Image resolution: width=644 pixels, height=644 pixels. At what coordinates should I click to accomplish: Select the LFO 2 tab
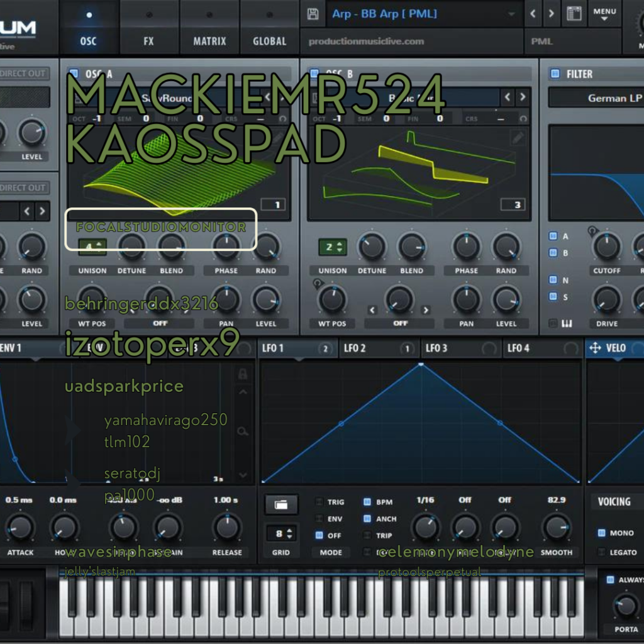[379, 348]
